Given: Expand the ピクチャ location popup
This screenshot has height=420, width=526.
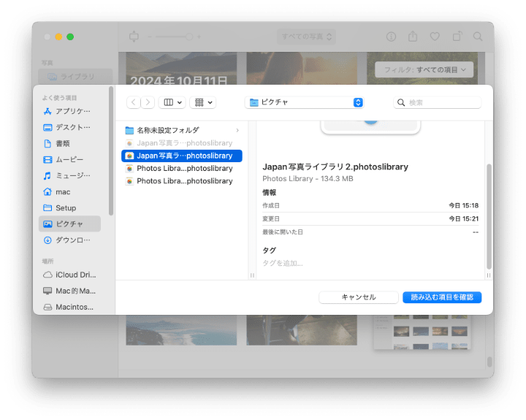Looking at the screenshot, I should (x=357, y=103).
